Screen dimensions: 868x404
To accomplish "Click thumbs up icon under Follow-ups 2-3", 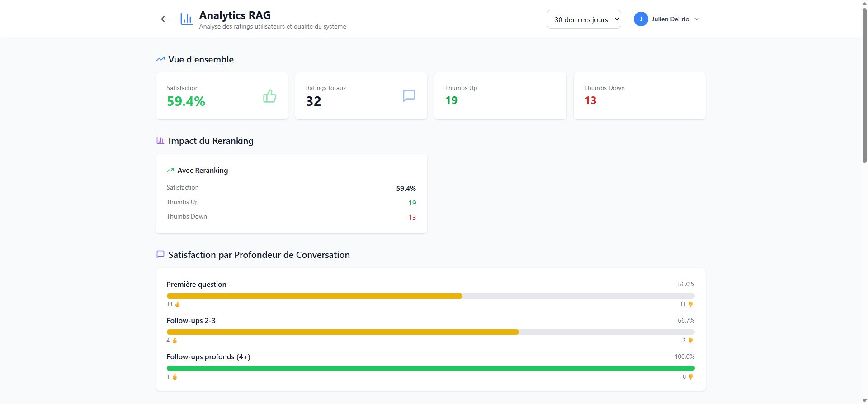I will coord(175,341).
